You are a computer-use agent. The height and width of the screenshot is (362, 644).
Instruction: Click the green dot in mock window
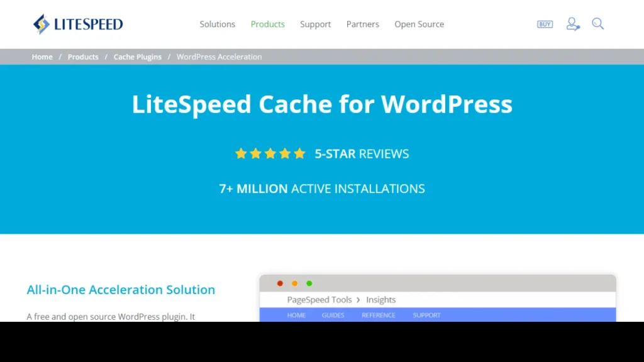(x=309, y=283)
